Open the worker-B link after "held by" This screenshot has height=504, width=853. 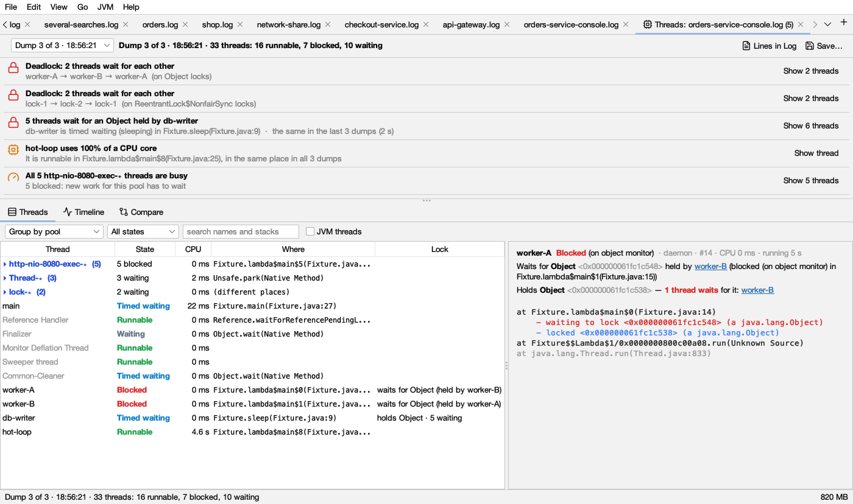click(710, 267)
